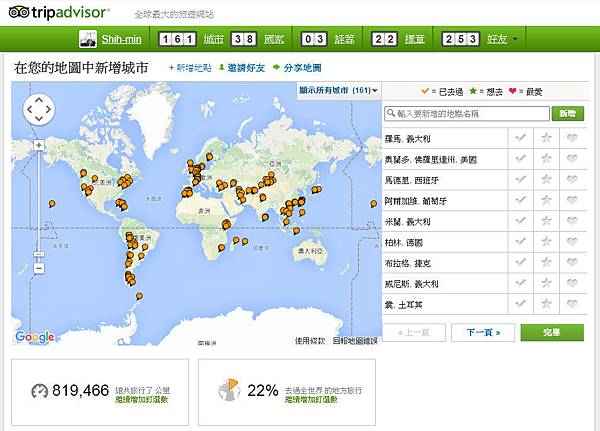This screenshot has width=600, height=431.
Task: Click the Shih-min profile avatar
Action: pos(89,39)
